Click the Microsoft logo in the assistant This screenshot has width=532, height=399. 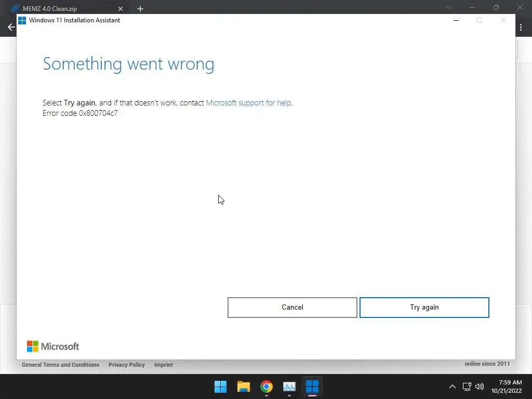(x=53, y=347)
